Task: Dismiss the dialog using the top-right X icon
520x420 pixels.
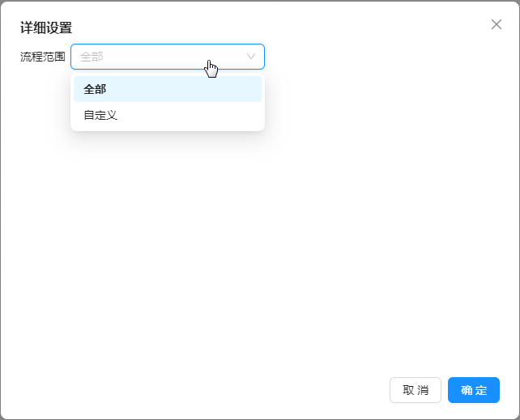Action: click(497, 24)
